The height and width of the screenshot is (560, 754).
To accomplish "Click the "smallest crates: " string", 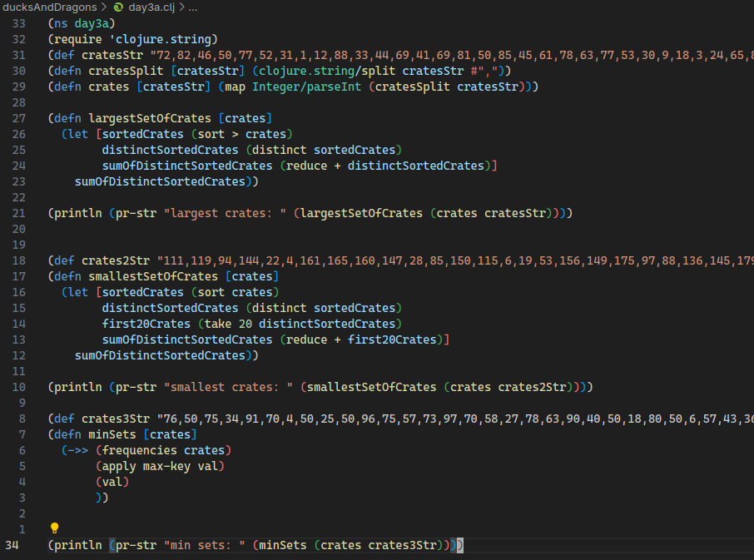I will [x=232, y=388].
